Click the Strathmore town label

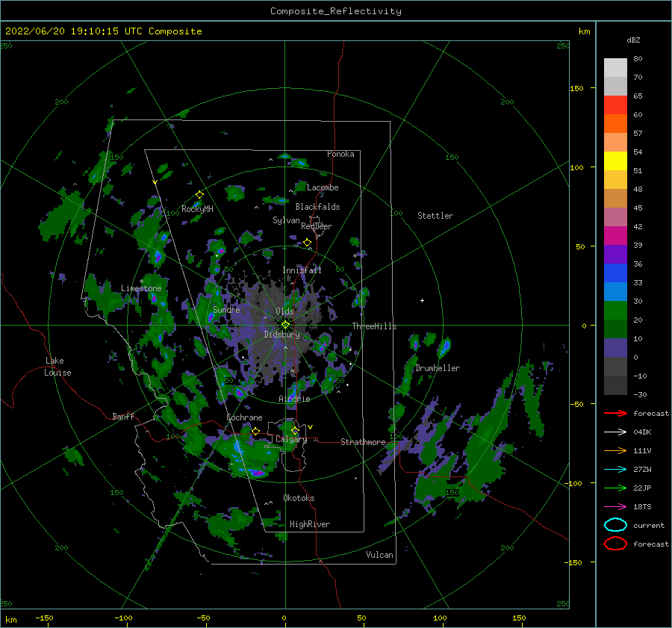[363, 442]
